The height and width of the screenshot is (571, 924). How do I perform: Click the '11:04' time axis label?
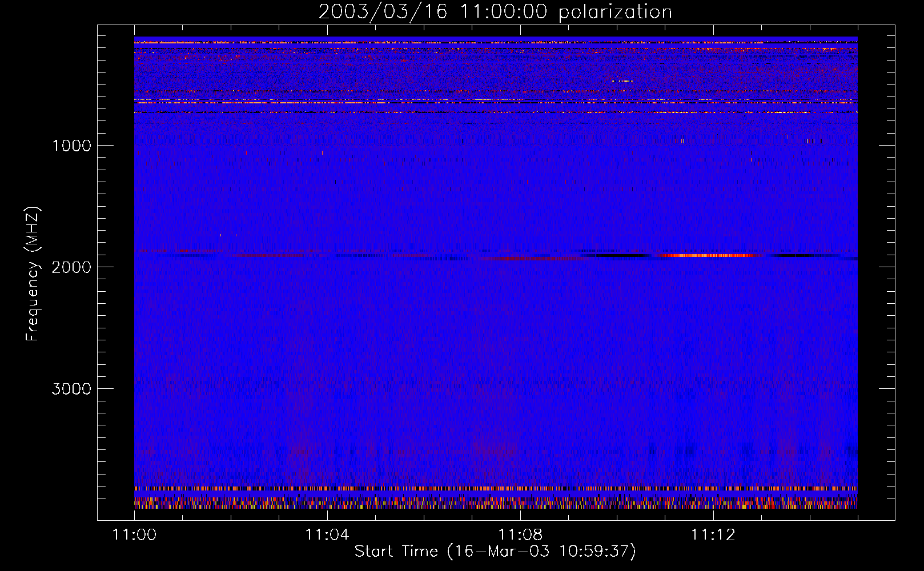327,535
